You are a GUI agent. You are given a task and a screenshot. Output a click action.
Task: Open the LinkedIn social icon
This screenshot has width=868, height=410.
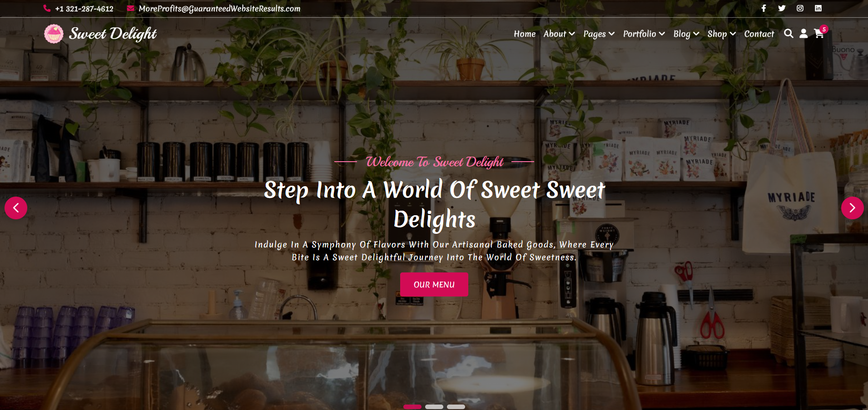(x=818, y=8)
